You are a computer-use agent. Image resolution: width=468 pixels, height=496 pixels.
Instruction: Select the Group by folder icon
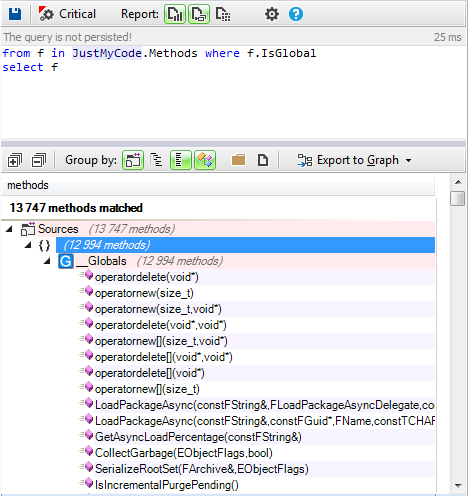(238, 160)
